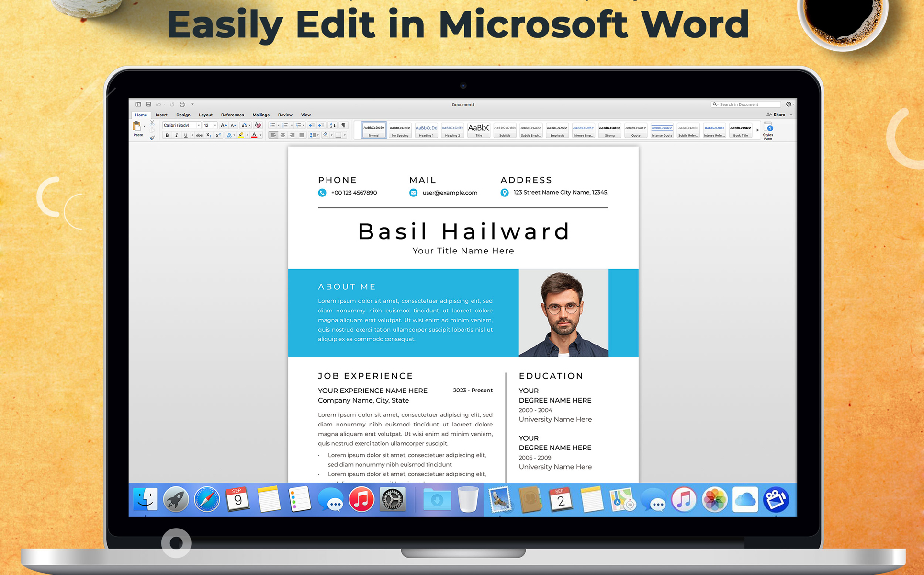Image resolution: width=924 pixels, height=575 pixels.
Task: Click the Format Painter brush icon
Action: click(x=152, y=138)
